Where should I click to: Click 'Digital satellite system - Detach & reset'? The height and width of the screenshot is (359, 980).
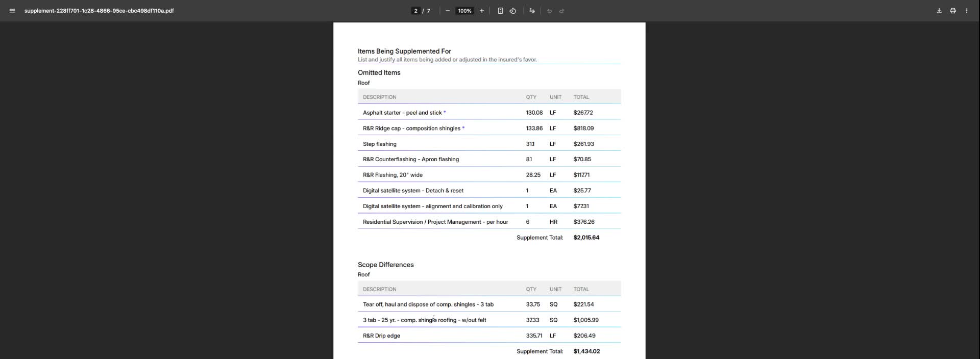coord(413,191)
